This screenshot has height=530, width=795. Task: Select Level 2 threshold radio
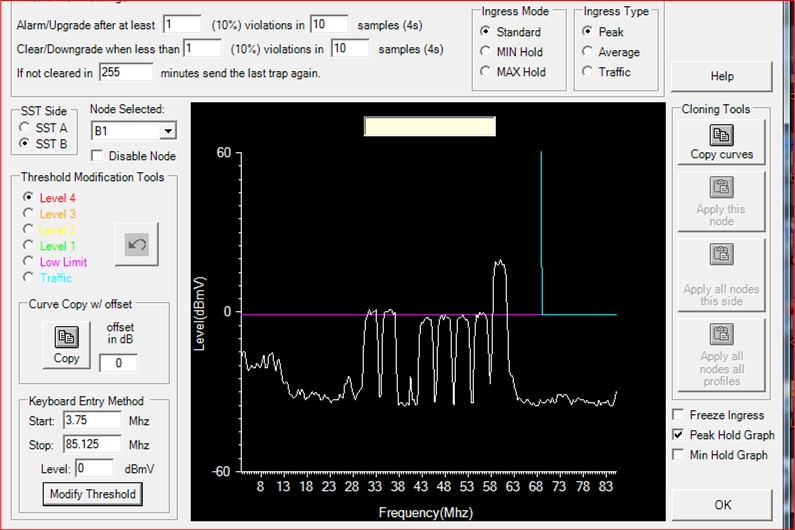coord(28,229)
